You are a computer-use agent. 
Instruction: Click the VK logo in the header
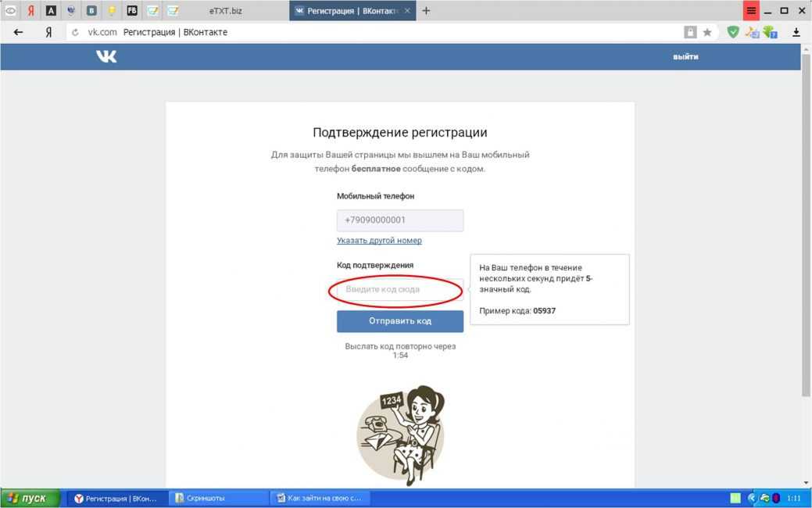pos(106,56)
